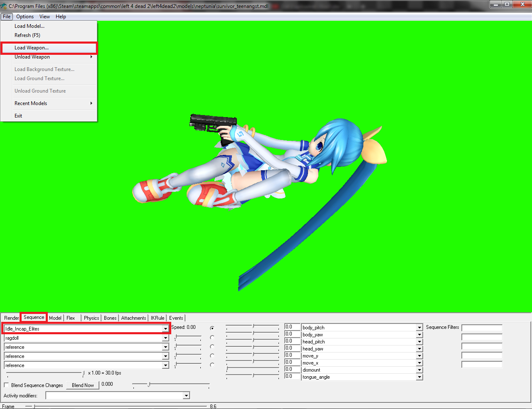Open the Options menu
Viewport: 532px width, 409px height.
tap(25, 17)
